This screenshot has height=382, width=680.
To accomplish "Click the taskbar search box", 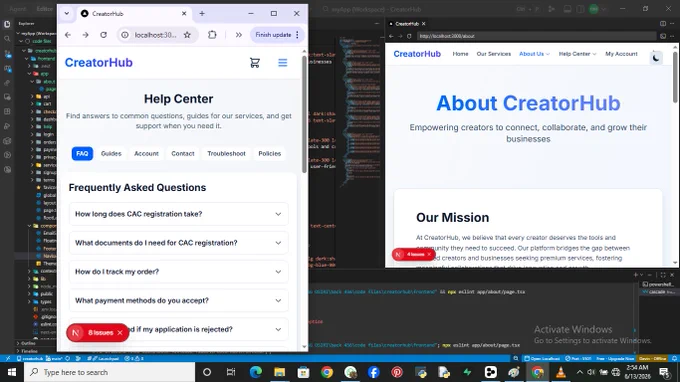I will pos(109,372).
